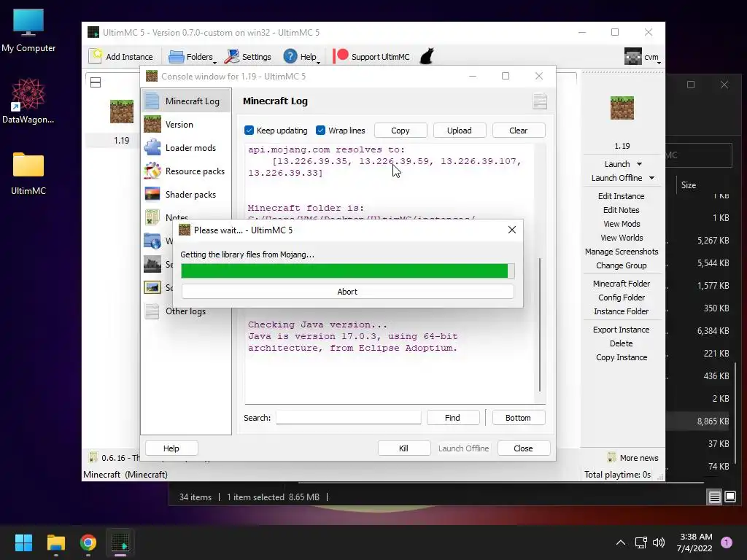
Task: Open the Other logs page
Action: tap(186, 311)
